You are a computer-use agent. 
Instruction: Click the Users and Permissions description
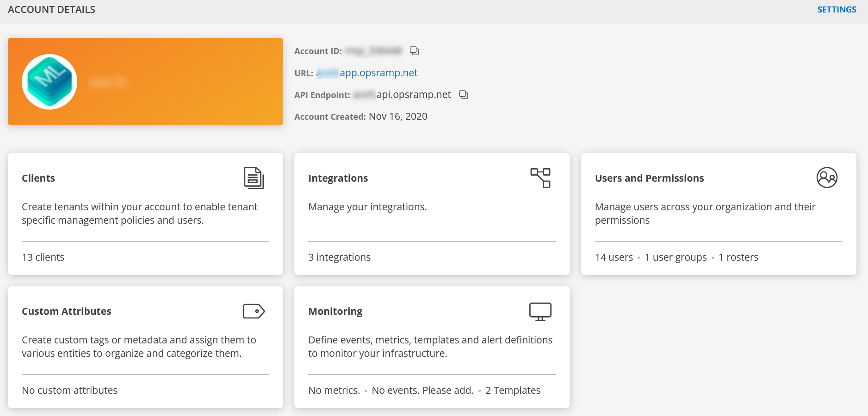[705, 214]
